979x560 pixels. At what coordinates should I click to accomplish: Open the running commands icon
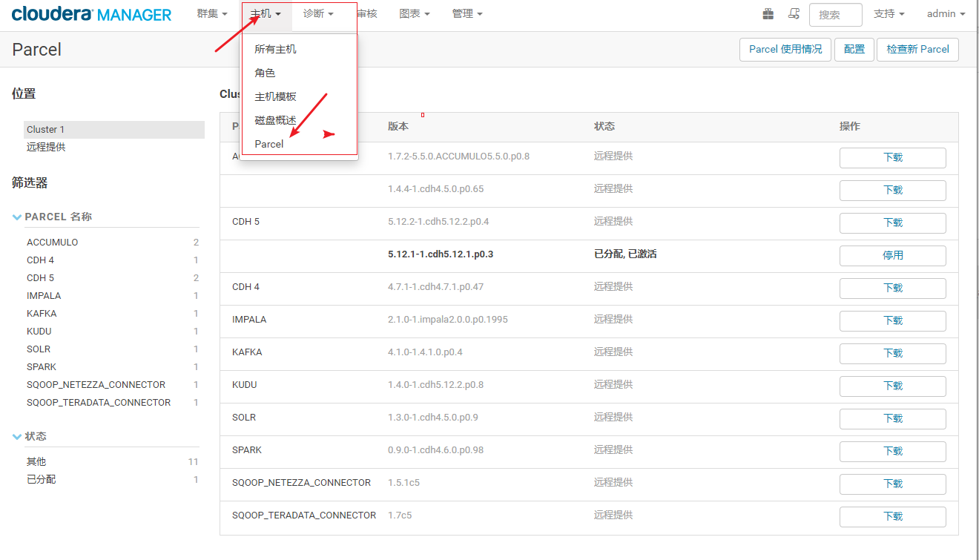click(794, 14)
